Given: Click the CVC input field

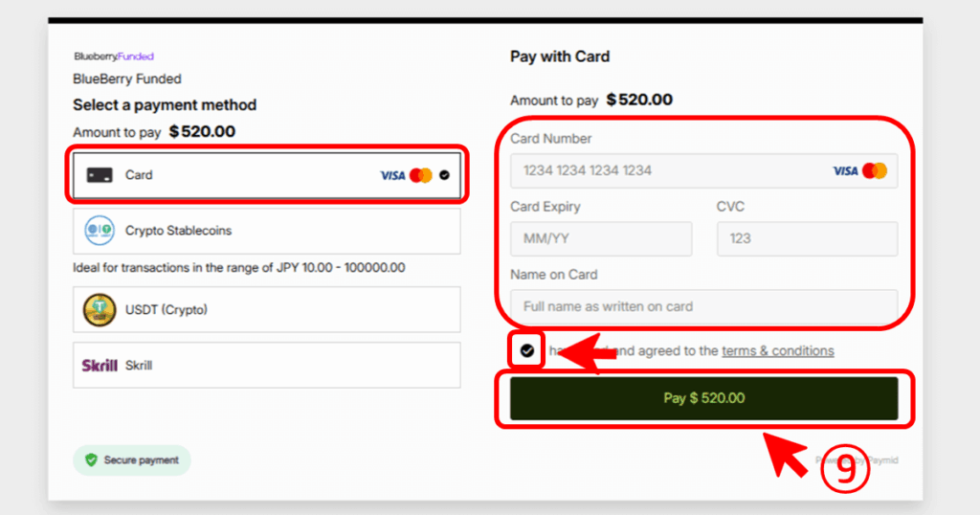Looking at the screenshot, I should [x=807, y=238].
